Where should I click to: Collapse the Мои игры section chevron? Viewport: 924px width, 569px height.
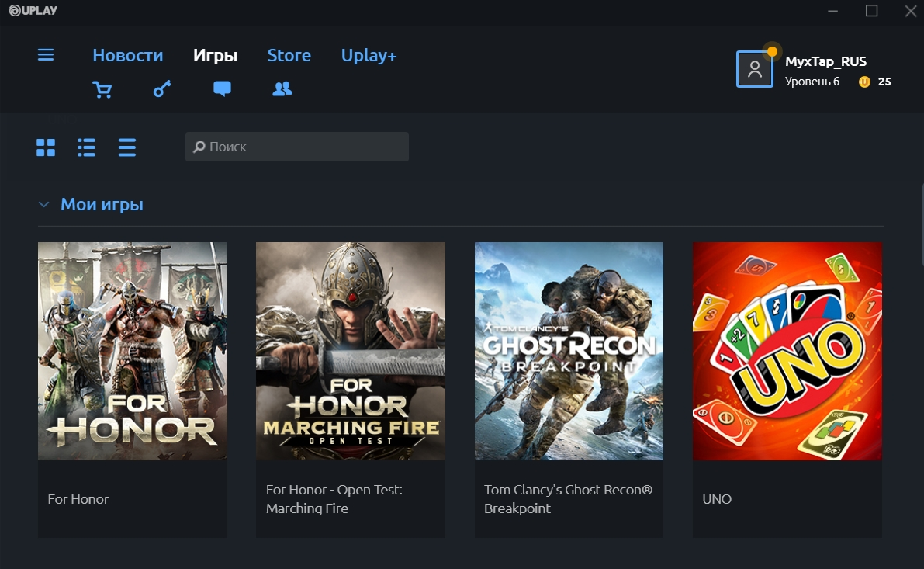click(43, 205)
